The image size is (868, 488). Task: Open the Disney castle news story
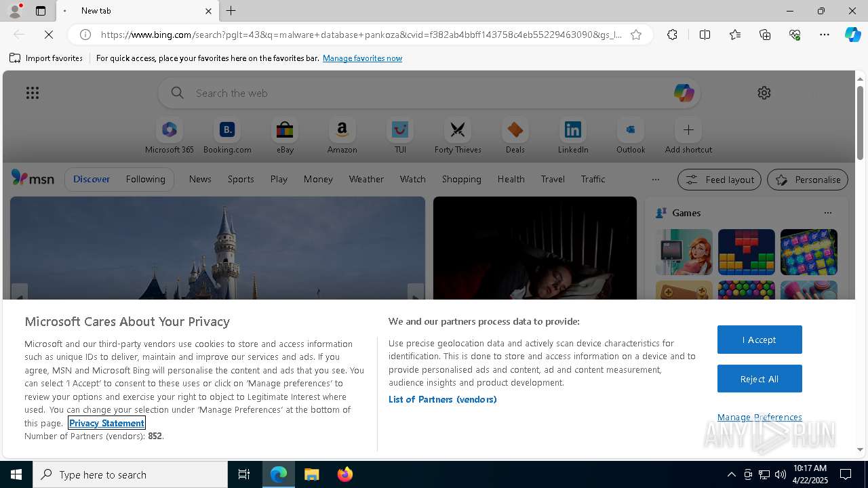coord(218,248)
